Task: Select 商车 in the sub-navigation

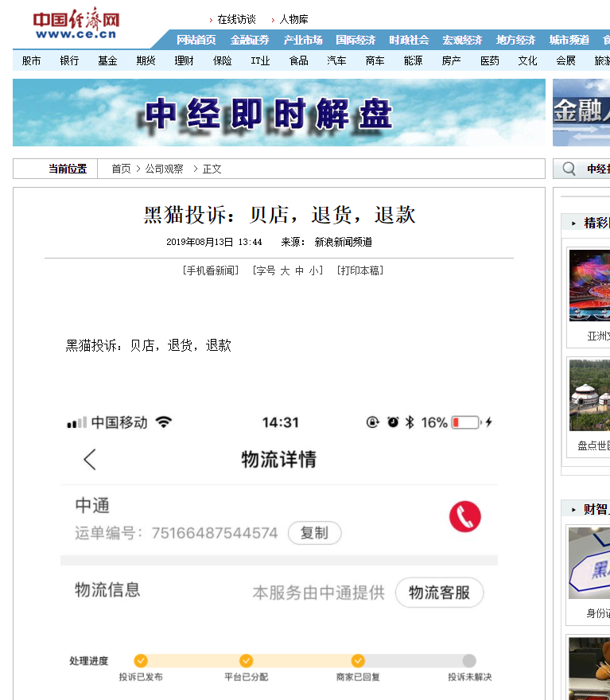Action: (x=375, y=60)
